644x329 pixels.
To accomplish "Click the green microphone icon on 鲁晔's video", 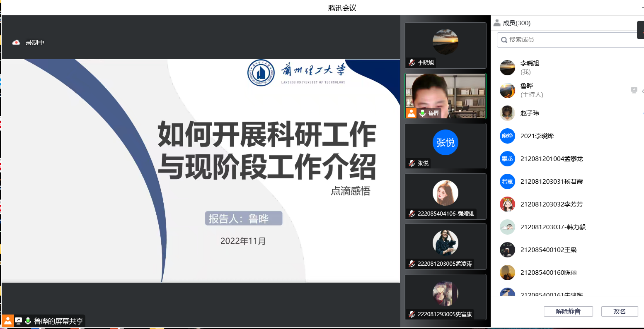I will [422, 113].
